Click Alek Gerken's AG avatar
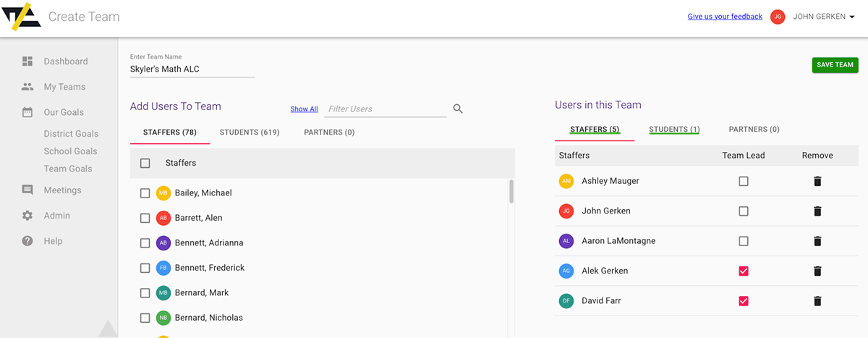Viewport: 868px width, 338px height. click(x=566, y=271)
